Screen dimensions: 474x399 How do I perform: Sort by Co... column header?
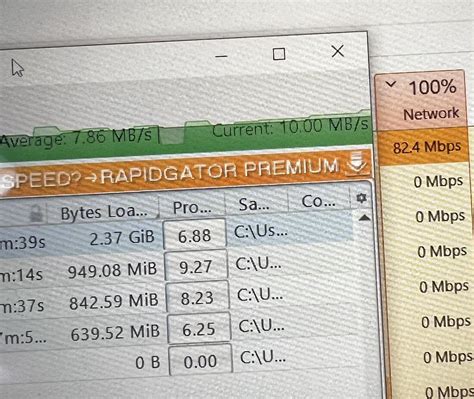click(318, 201)
